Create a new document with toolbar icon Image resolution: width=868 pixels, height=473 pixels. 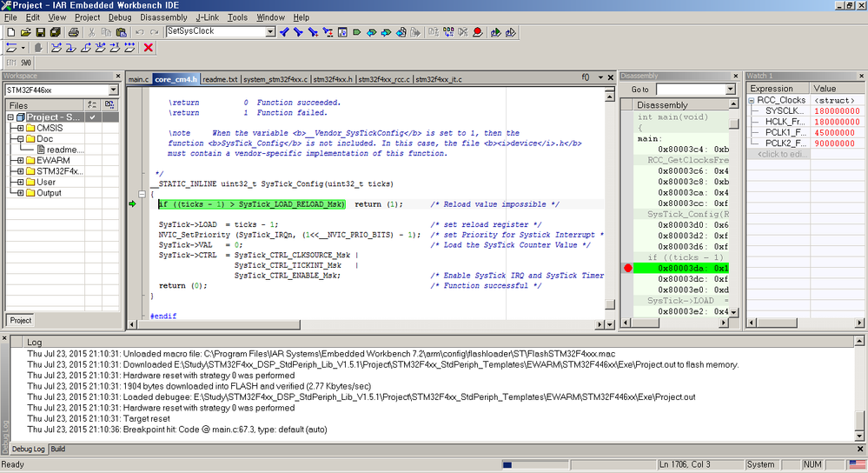(11, 33)
